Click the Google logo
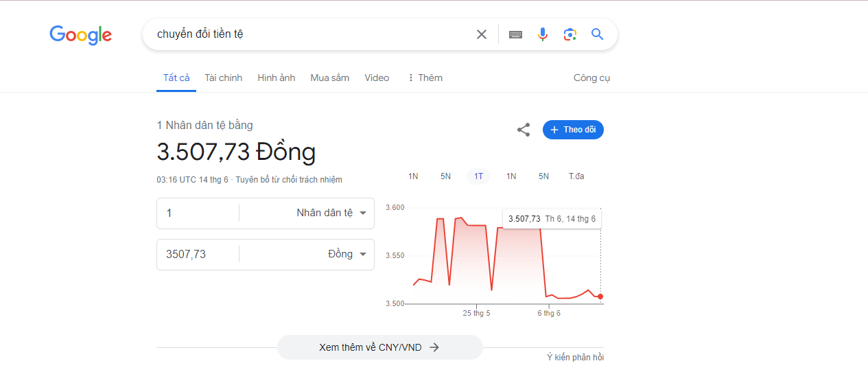 click(x=80, y=35)
